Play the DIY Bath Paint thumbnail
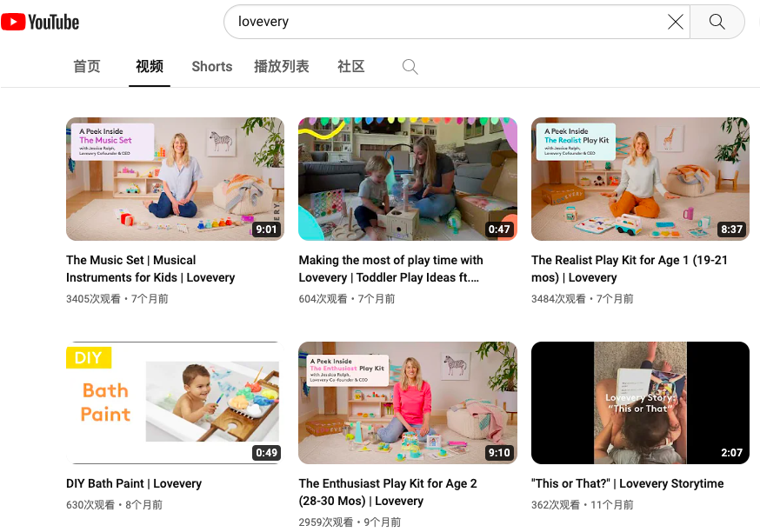This screenshot has height=532, width=760. 175,402
